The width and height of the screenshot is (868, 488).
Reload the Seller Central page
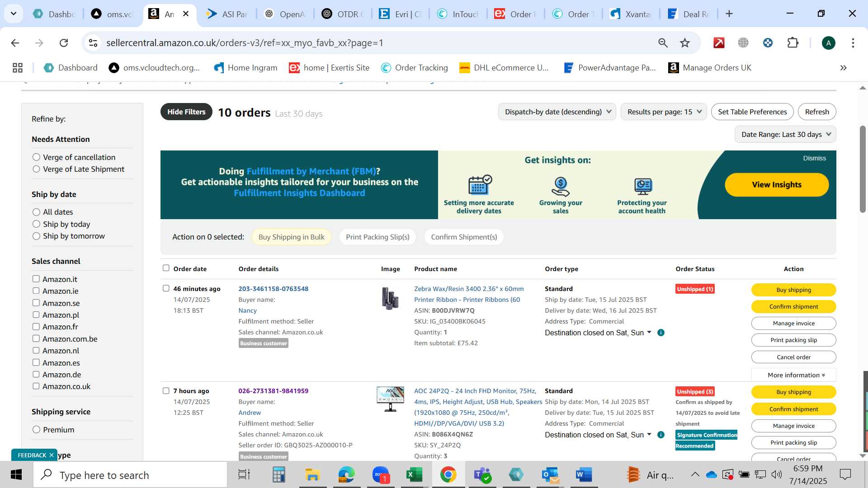64,43
